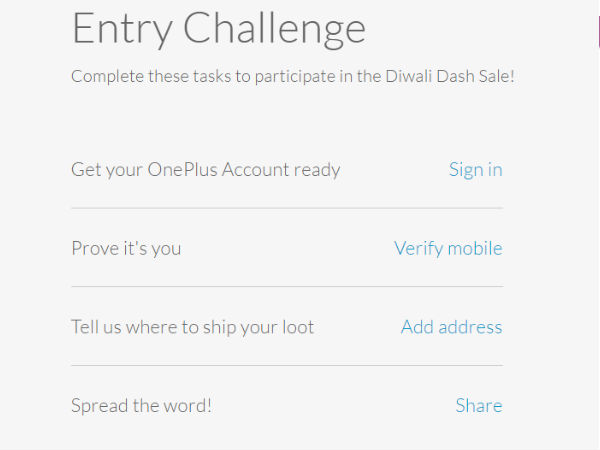
Task: Click the word "Entry" in the heading
Action: (119, 28)
